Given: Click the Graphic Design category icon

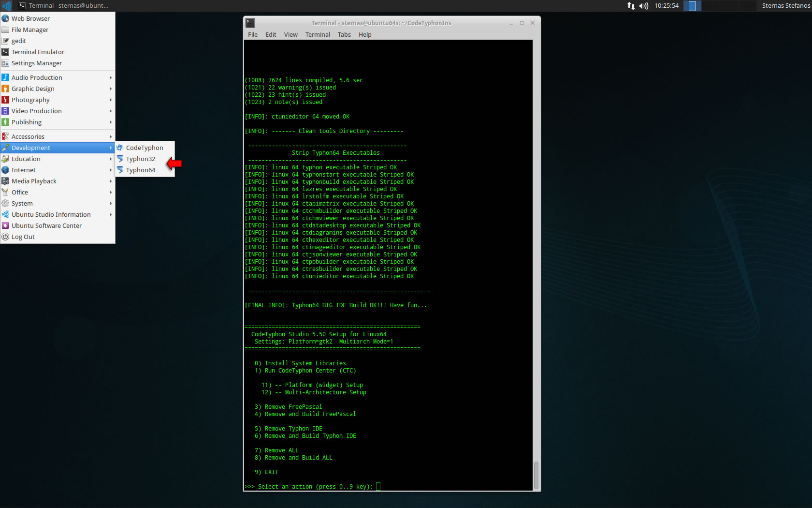Looking at the screenshot, I should (5, 89).
